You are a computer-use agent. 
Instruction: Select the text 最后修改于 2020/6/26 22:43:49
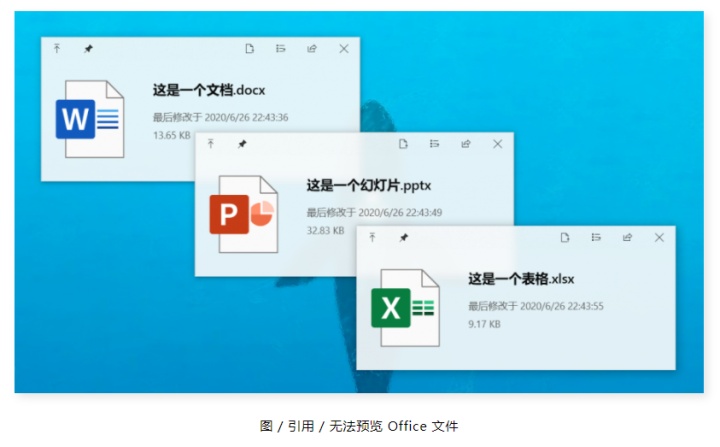tap(374, 212)
